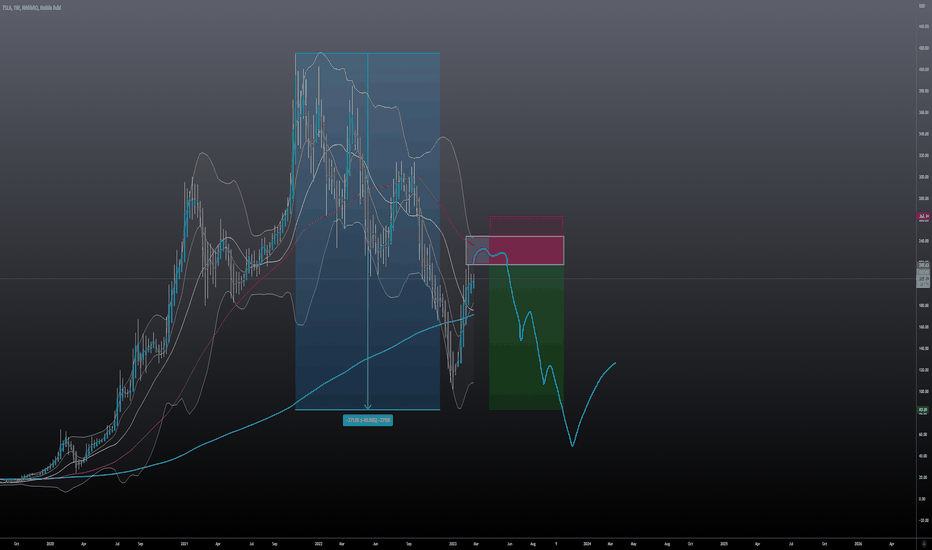Image resolution: width=932 pixels, height=550 pixels.
Task: Click the 2023 label on time axis
Action: (x=452, y=543)
